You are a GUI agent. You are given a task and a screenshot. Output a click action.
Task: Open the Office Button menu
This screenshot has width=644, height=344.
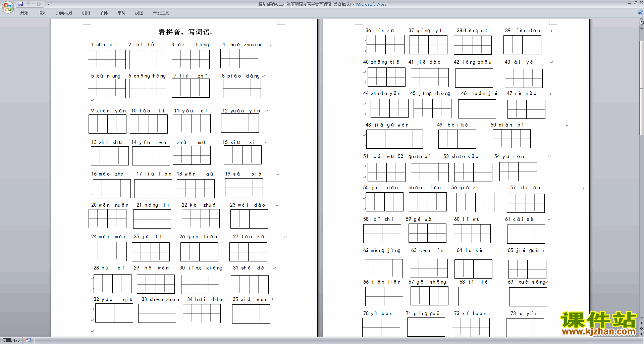(7, 7)
